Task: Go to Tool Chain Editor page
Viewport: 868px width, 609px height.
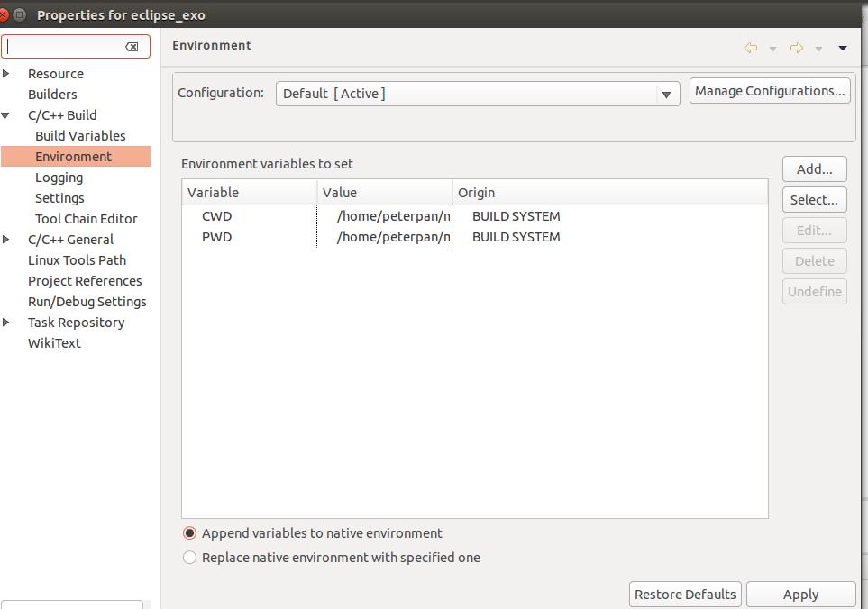Action: pyautogui.click(x=86, y=219)
